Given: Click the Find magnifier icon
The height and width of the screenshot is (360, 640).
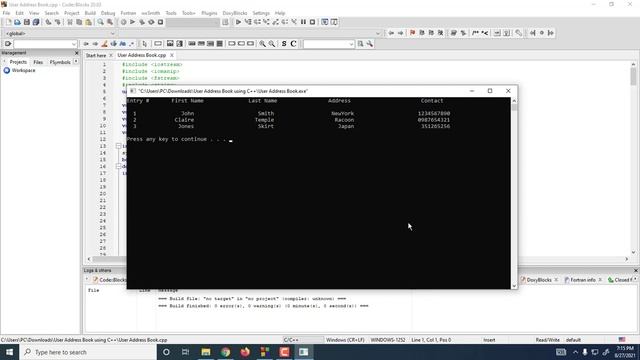Looking at the screenshot, I should (100, 22).
